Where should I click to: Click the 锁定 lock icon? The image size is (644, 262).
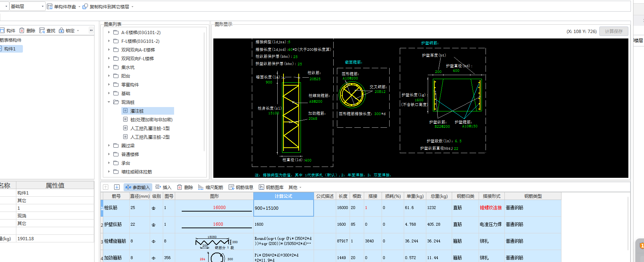pos(61,30)
